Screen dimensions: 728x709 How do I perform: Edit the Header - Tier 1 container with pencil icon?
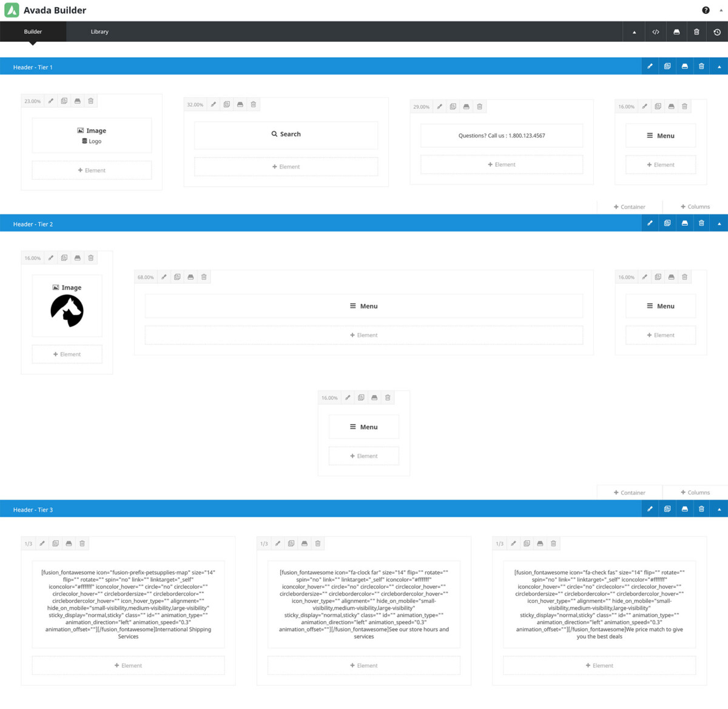point(650,66)
